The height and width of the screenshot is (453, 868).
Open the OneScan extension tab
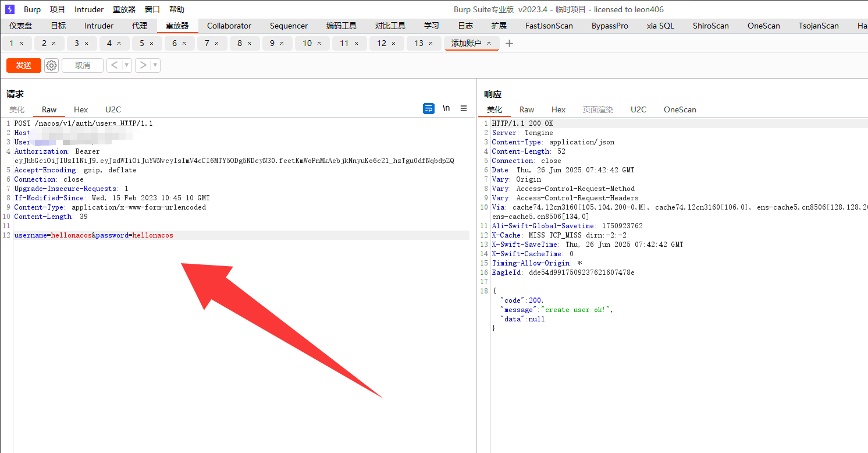point(764,26)
